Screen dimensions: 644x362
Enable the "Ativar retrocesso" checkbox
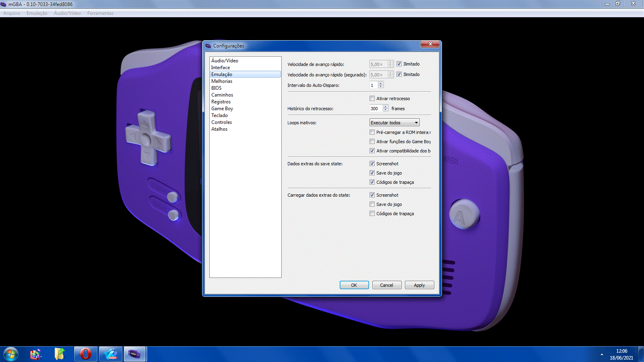click(372, 98)
